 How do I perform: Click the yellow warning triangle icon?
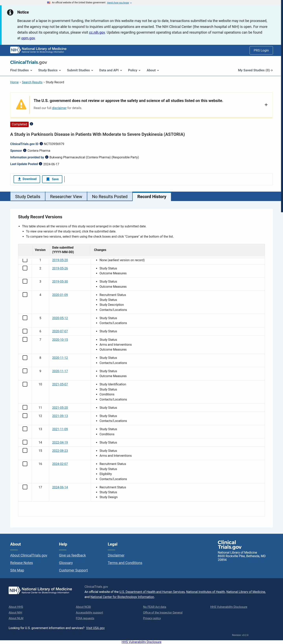click(21, 105)
